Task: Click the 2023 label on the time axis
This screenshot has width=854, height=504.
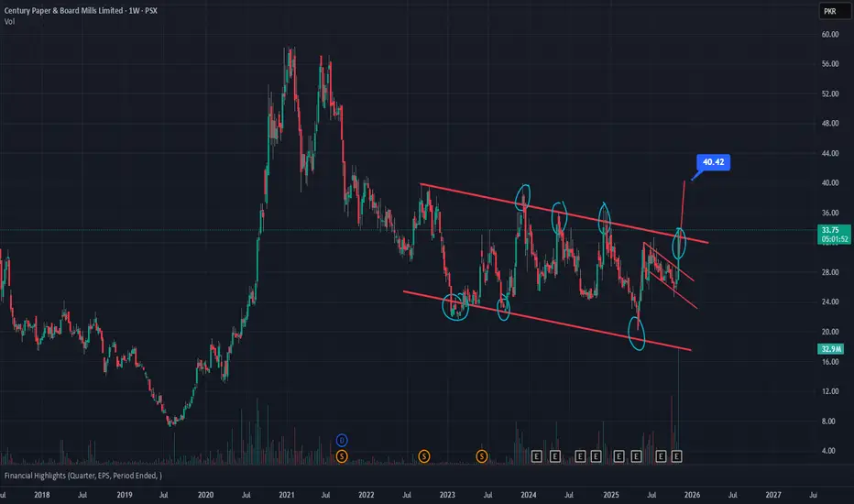Action: coord(447,495)
